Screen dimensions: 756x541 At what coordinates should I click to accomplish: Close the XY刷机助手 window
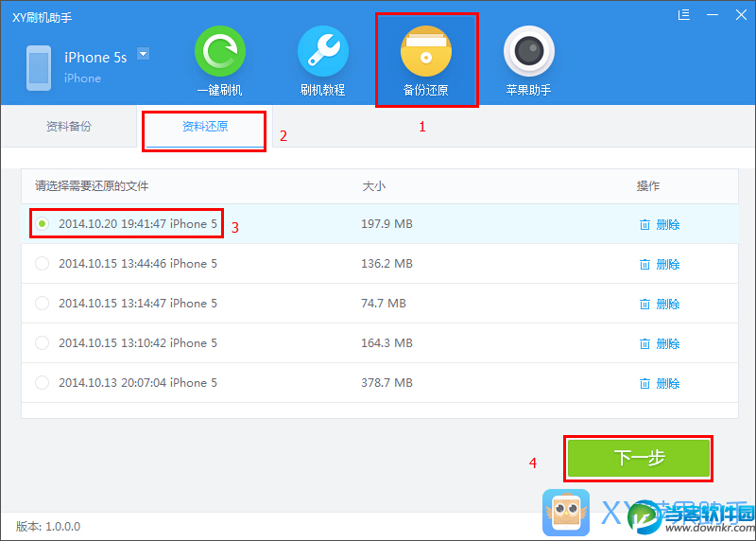tap(741, 15)
